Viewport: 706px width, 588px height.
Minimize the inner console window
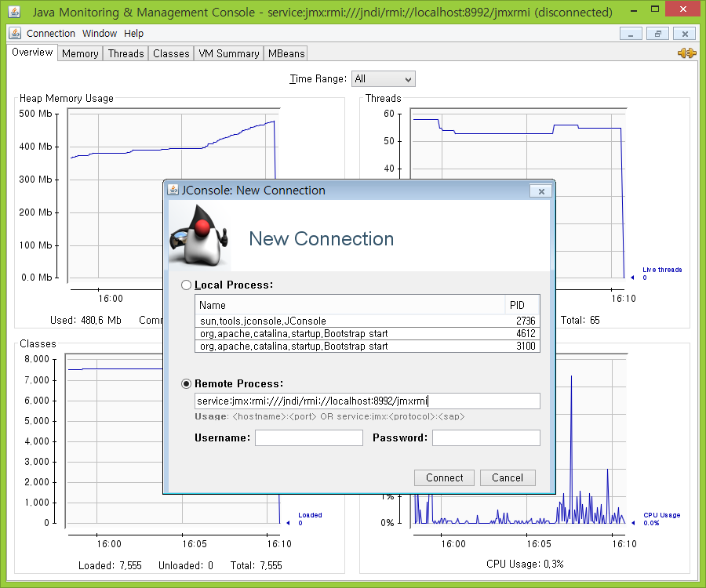(631, 34)
